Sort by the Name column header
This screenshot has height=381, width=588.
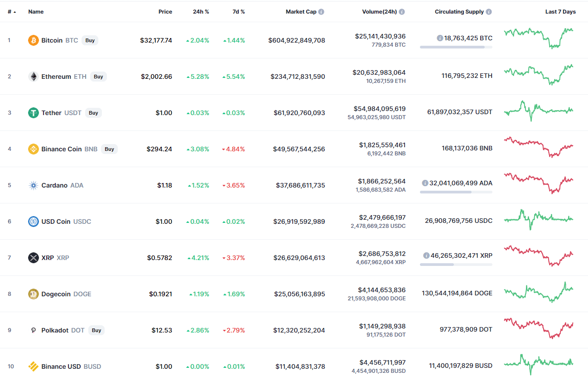click(35, 12)
